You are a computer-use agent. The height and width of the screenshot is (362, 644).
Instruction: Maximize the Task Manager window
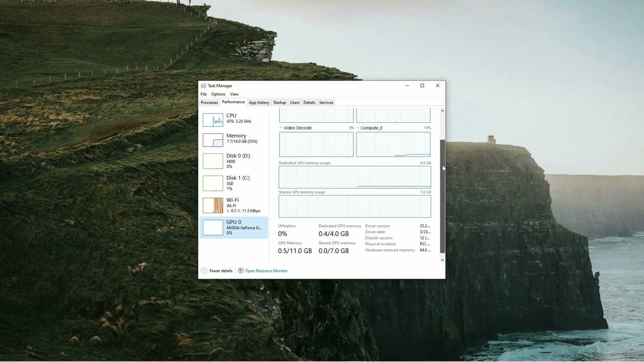coord(422,85)
